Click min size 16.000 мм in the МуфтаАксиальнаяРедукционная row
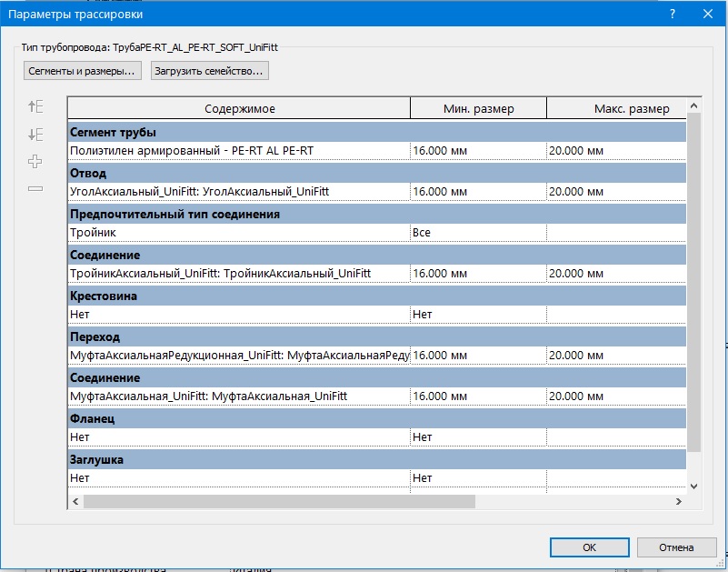 479,356
